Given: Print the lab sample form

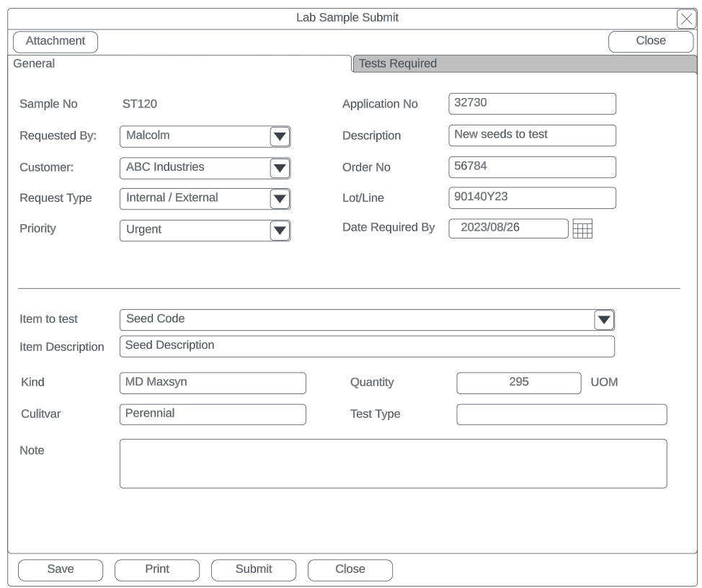Looking at the screenshot, I should click(157, 569).
